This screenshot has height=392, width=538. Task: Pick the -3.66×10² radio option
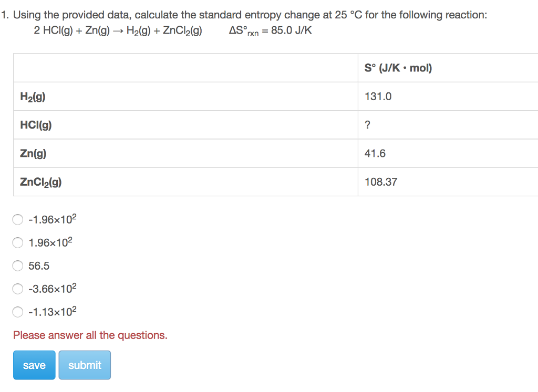17,289
